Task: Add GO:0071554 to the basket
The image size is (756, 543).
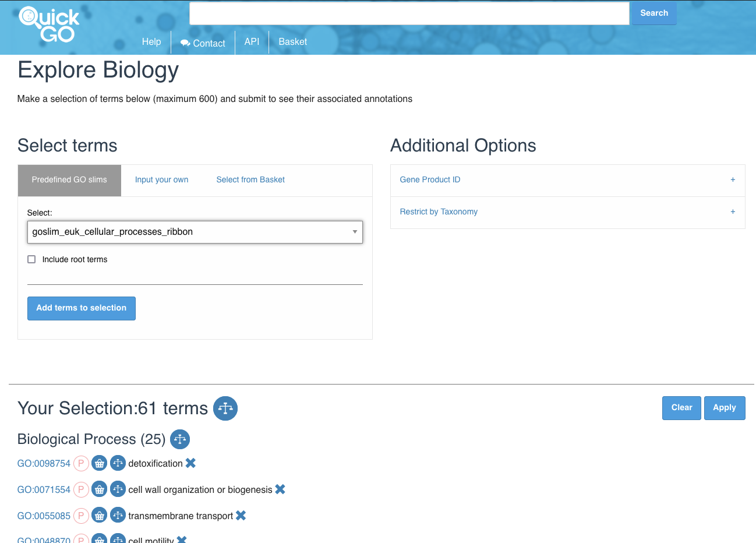Action: [100, 489]
